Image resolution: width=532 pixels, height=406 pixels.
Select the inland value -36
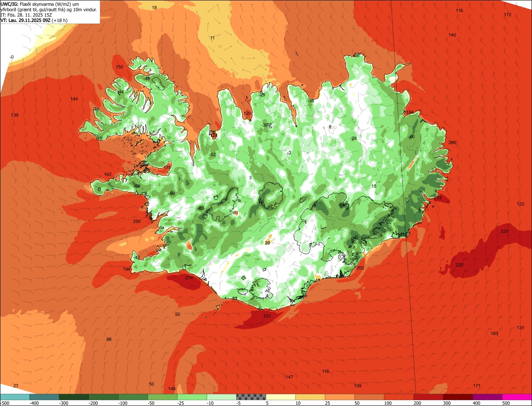pos(265,125)
